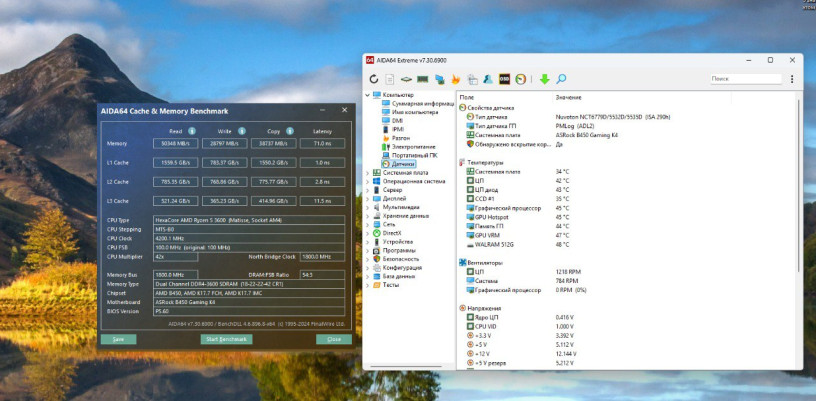The image size is (816, 401).
Task: Open the Report document icon in the toolbar
Action: (390, 79)
